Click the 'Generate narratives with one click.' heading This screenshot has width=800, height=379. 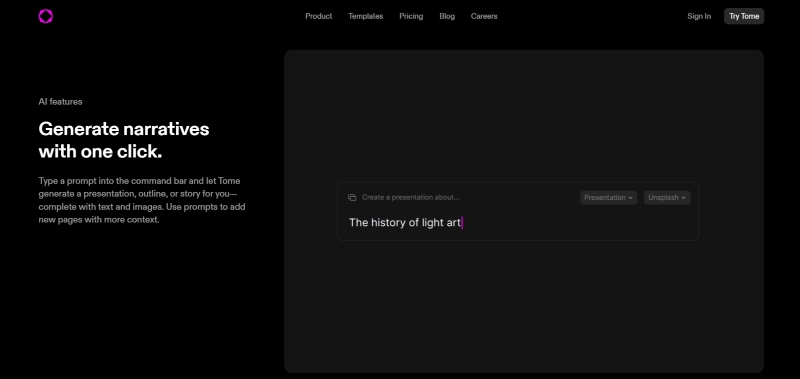coord(124,140)
